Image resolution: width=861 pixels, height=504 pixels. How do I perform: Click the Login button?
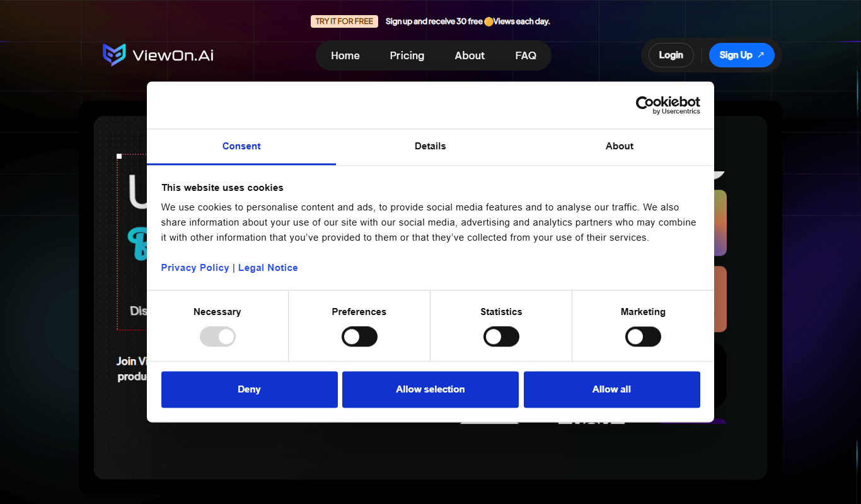671,55
